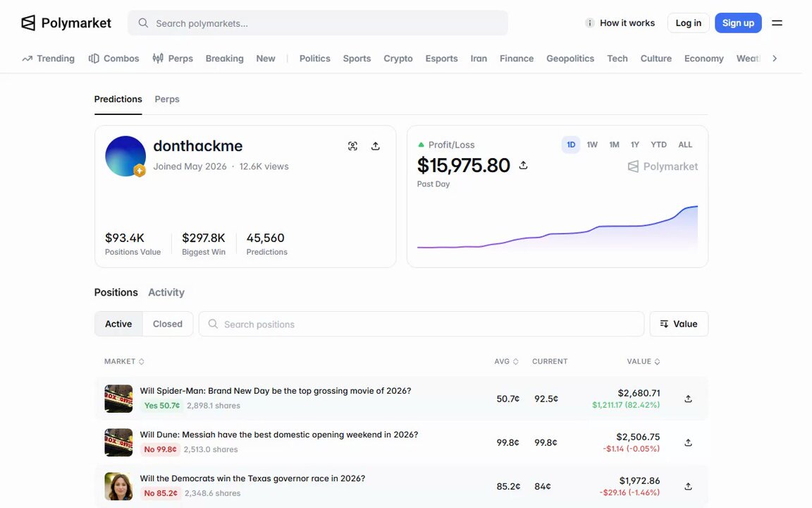Select the 1D profit/loss timeframe
Viewport: 812px width, 508px height.
tap(571, 145)
